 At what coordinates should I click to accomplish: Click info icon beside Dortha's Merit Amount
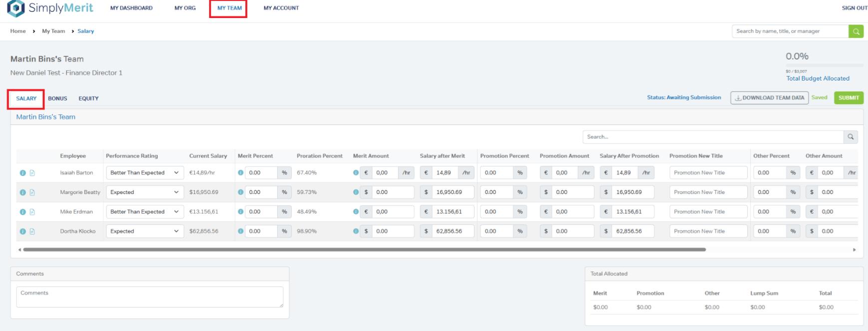click(356, 231)
